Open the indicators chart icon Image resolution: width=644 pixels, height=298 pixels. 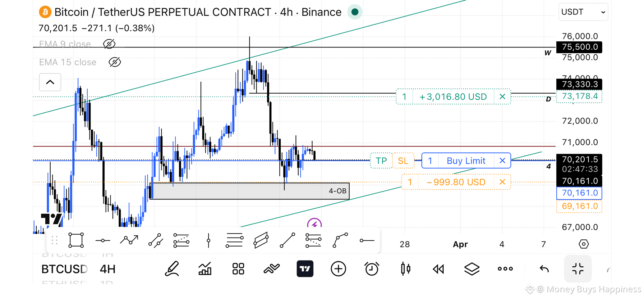click(205, 269)
